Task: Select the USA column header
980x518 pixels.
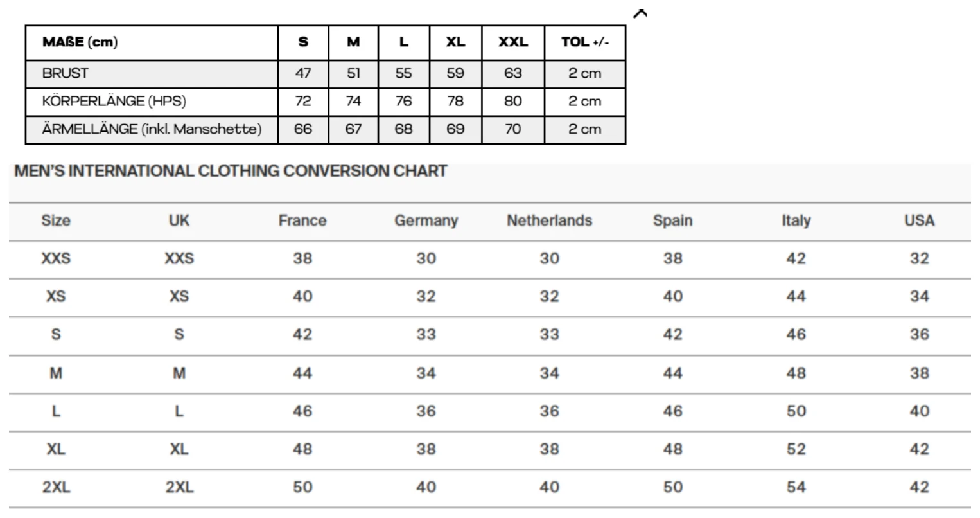Action: [919, 220]
